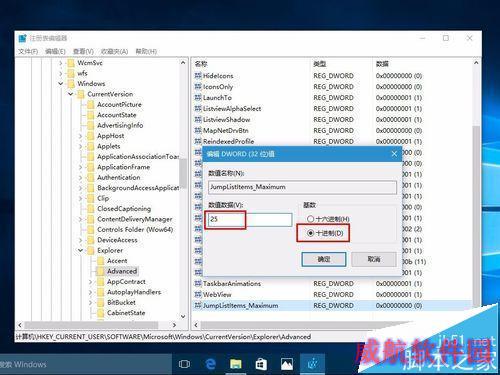Screen dimensions: 500x375
Task: Select the BitBucket tree item
Action: tap(121, 303)
